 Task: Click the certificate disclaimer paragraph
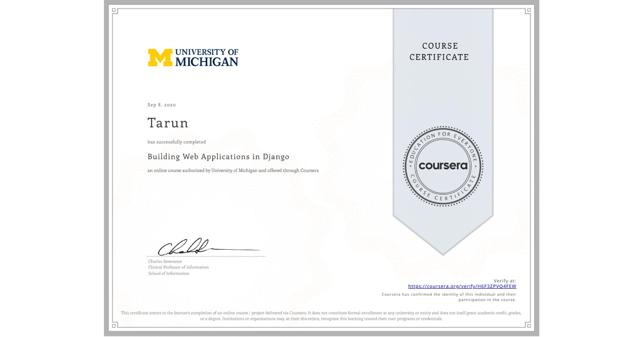[321, 316]
